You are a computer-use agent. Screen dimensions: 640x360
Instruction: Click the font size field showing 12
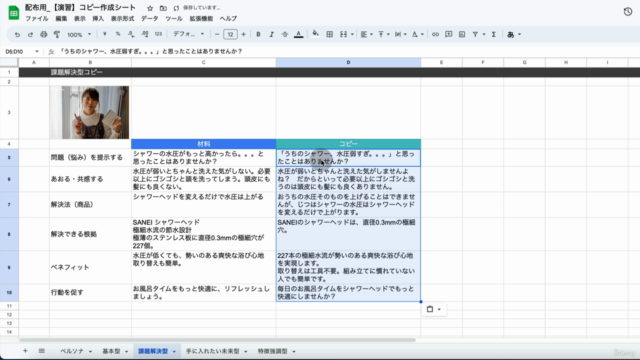(230, 34)
